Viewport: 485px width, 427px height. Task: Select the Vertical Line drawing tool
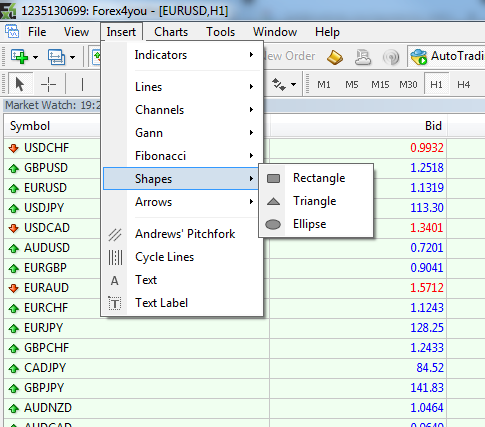[x=82, y=84]
